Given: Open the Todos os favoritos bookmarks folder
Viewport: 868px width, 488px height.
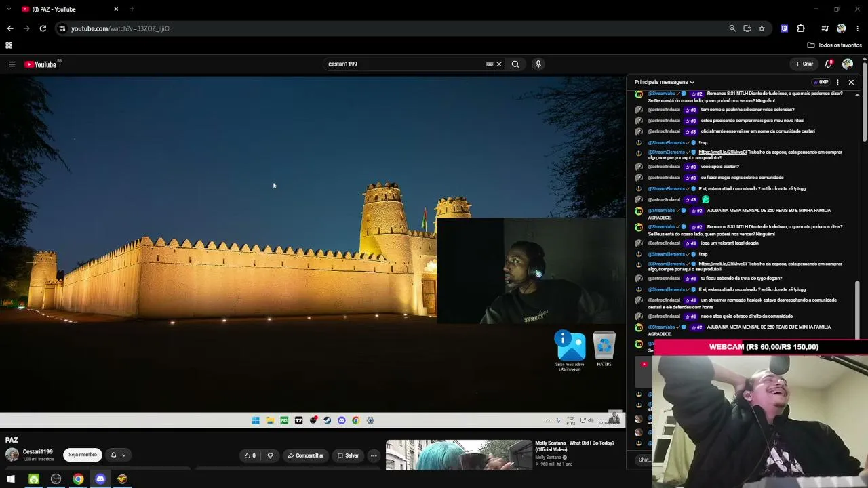Looking at the screenshot, I should coord(834,45).
